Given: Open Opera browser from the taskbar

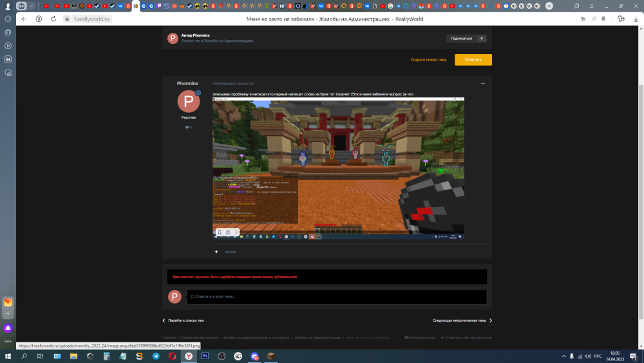Looking at the screenshot, I should tap(172, 357).
